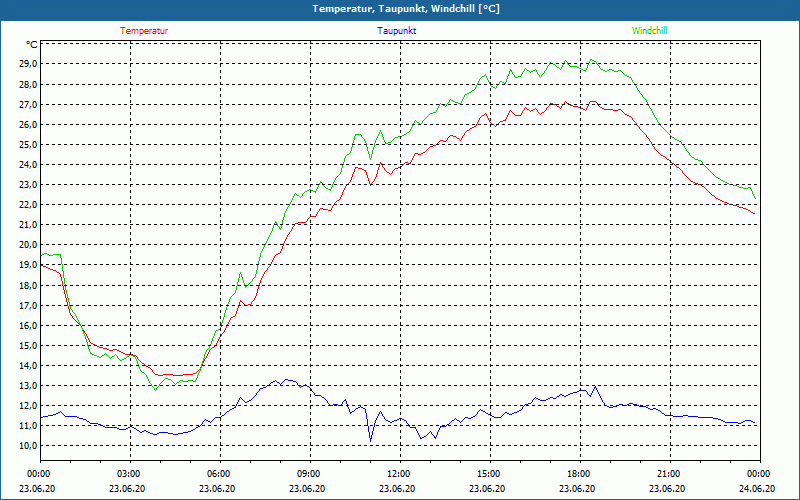The image size is (800, 500).
Task: Select the red 'Temperatur' legend label
Action: tap(144, 31)
